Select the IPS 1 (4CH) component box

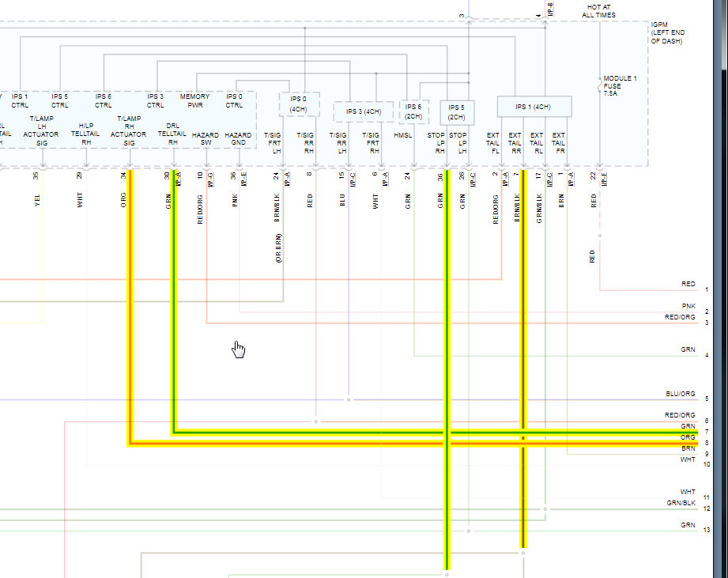point(534,107)
